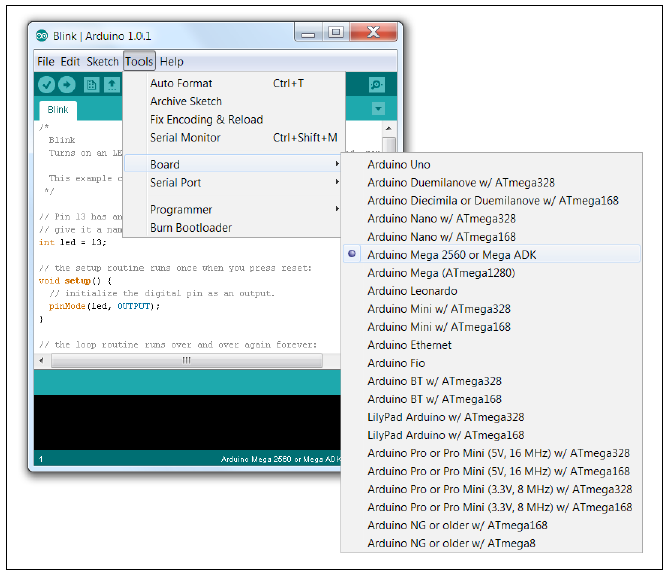Image resolution: width=669 pixels, height=579 pixels.
Task: Open the Help menu
Action: point(172,62)
